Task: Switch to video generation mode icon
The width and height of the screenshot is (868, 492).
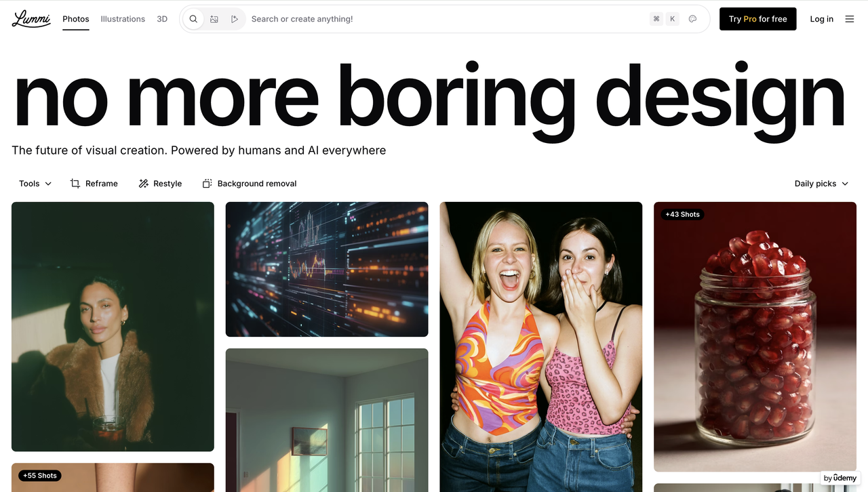Action: coord(235,19)
